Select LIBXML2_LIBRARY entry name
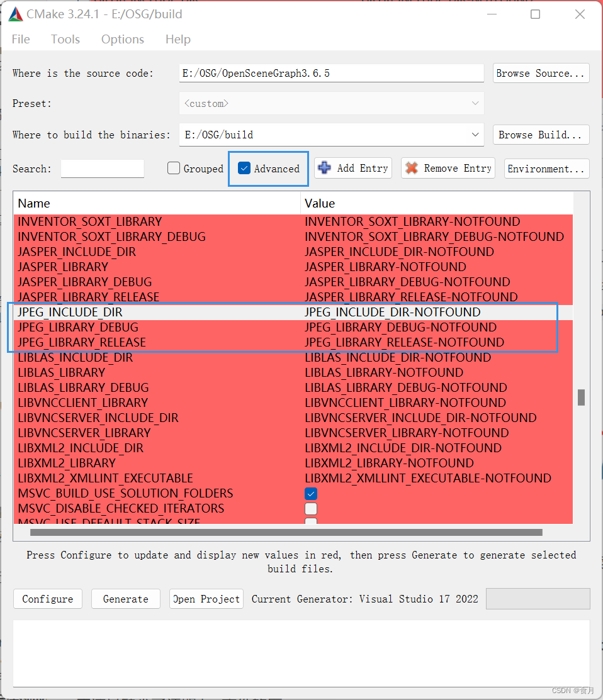 [67, 464]
